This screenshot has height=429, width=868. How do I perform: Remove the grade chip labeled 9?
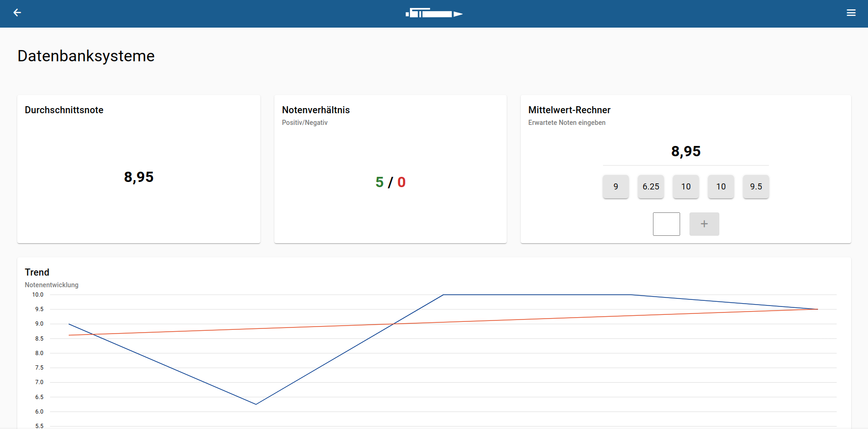(616, 187)
